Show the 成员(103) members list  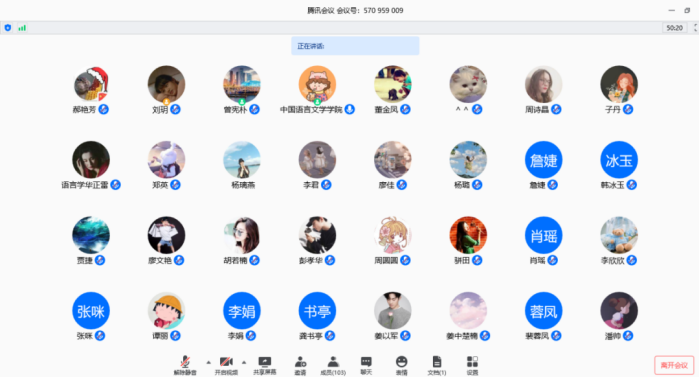333,365
